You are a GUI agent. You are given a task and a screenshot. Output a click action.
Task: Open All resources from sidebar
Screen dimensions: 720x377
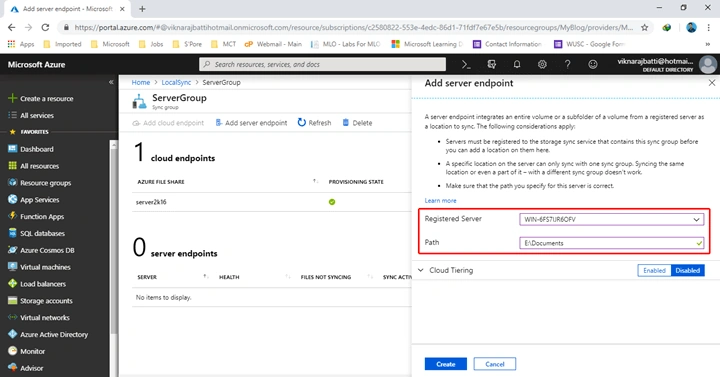(x=39, y=166)
